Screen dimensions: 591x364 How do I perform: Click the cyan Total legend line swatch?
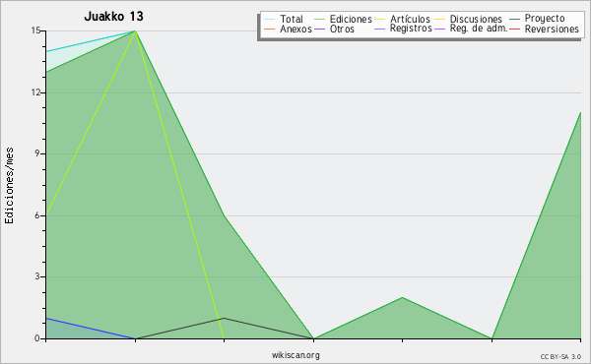[270, 19]
